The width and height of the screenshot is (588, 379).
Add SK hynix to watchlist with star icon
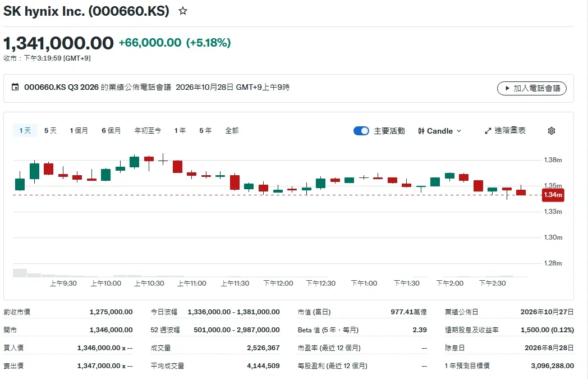pos(182,11)
